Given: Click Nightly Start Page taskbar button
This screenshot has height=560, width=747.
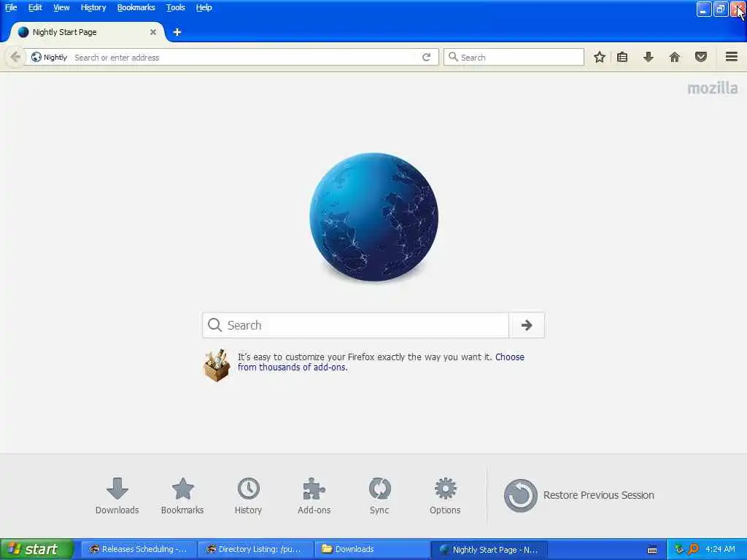Looking at the screenshot, I should click(x=489, y=550).
